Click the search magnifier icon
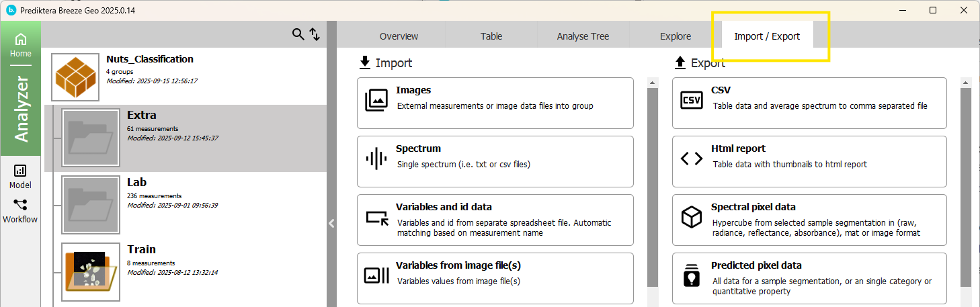980x307 pixels. click(x=298, y=34)
